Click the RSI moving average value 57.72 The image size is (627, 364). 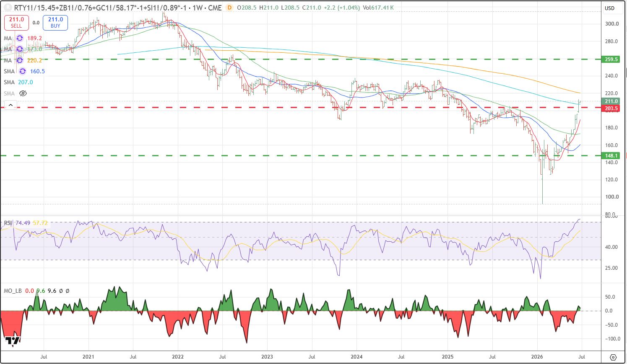pos(40,223)
